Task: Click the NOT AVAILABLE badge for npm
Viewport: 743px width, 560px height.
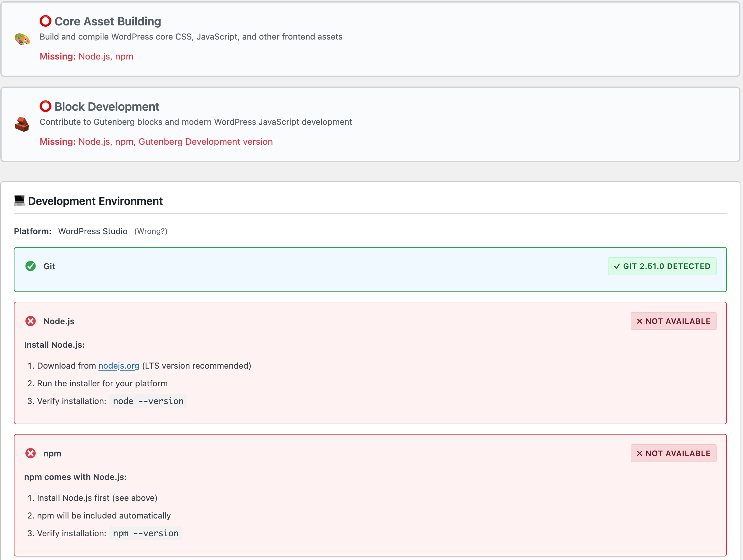Action: [673, 454]
